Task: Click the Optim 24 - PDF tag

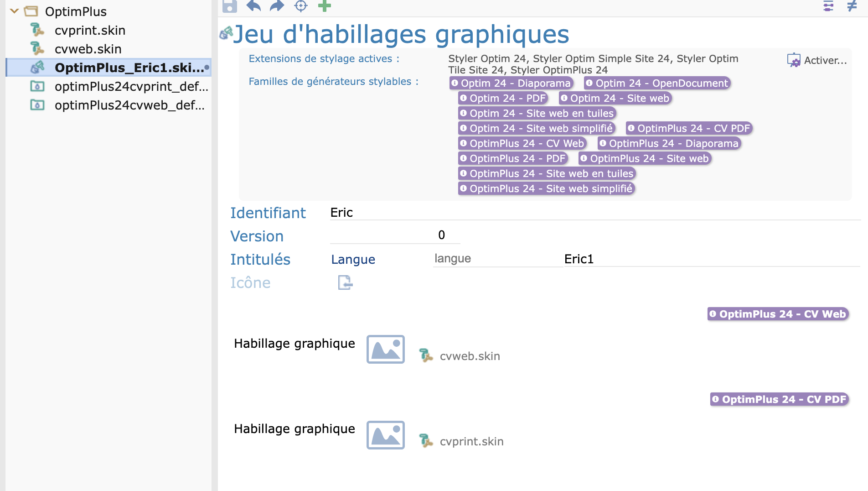Action: 503,98
